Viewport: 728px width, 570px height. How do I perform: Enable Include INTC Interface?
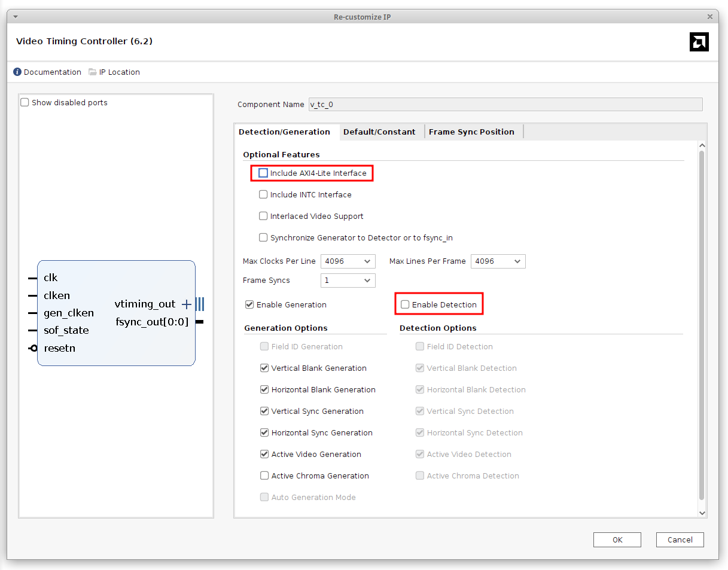[x=263, y=194]
